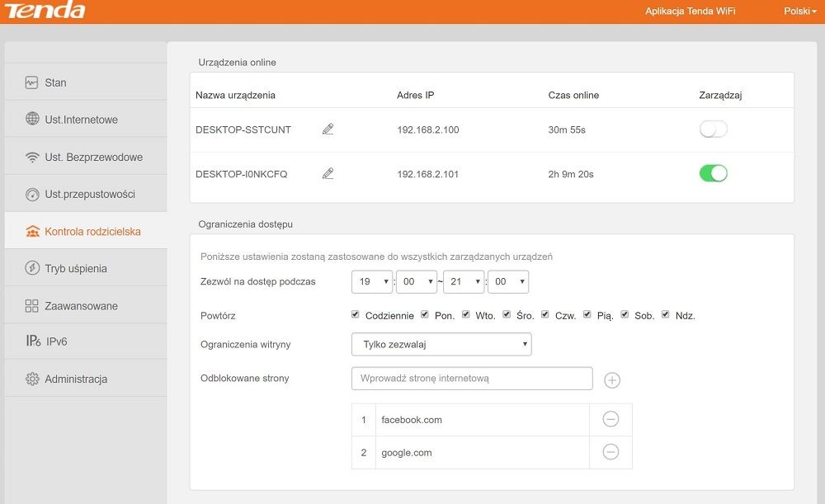This screenshot has width=825, height=504.
Task: Click the WiFi icon for Ust. Bezprzewodowe
Action: 32,157
